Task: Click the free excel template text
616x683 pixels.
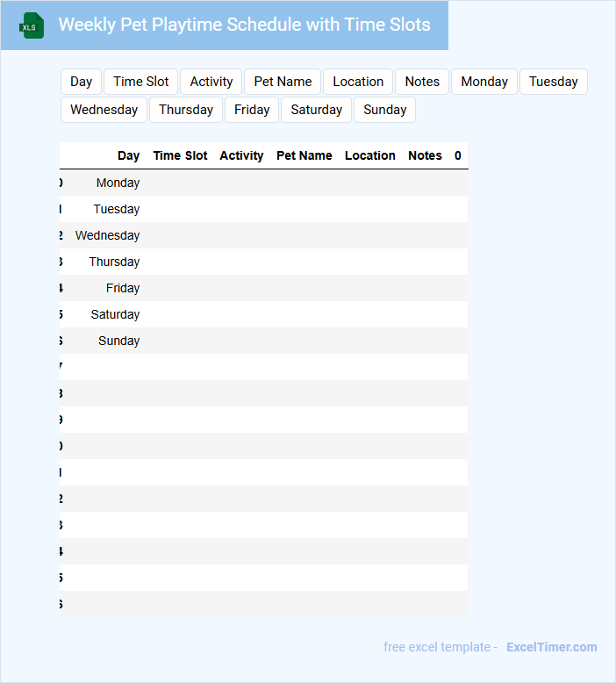Action: [441, 647]
